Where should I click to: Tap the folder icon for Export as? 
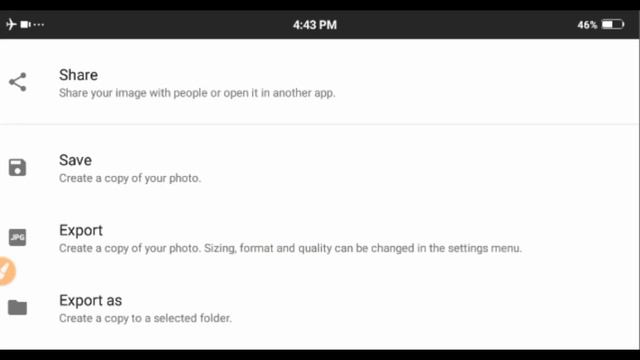point(17,307)
